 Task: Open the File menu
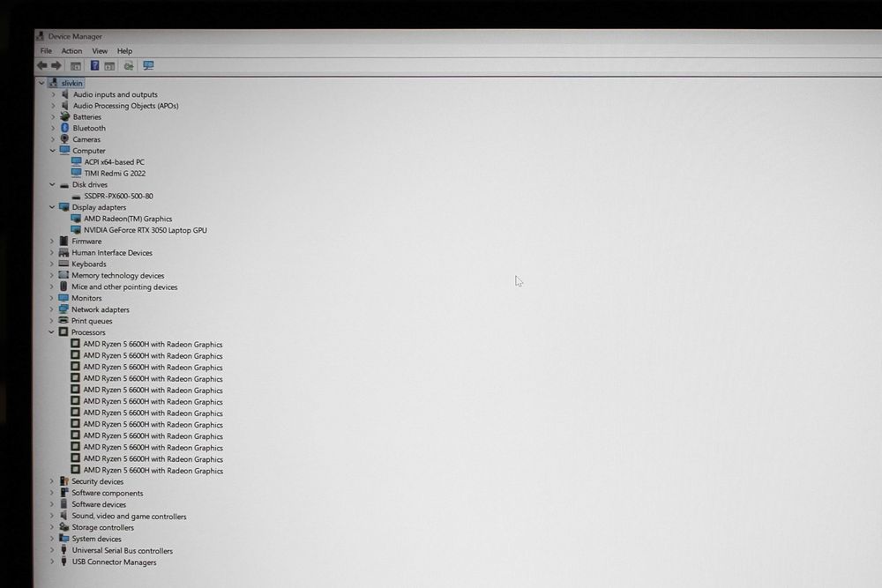pos(46,50)
